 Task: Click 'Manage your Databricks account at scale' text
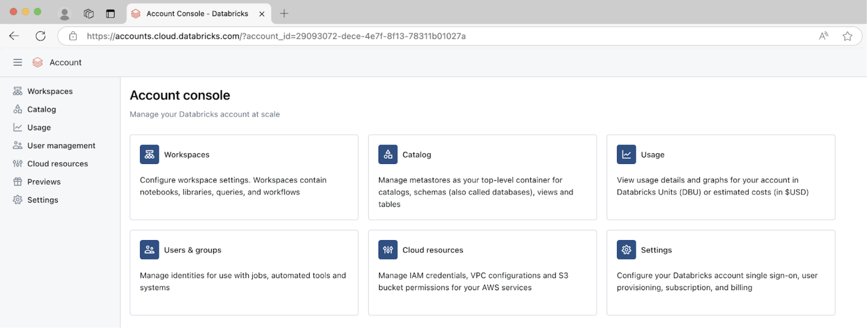click(x=205, y=114)
